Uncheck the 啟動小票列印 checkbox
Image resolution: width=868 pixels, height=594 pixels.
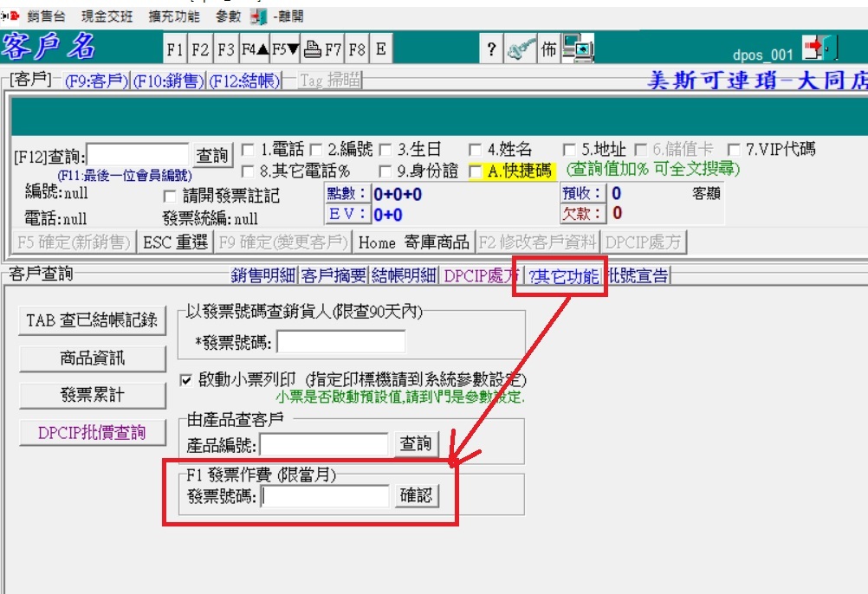[186, 380]
